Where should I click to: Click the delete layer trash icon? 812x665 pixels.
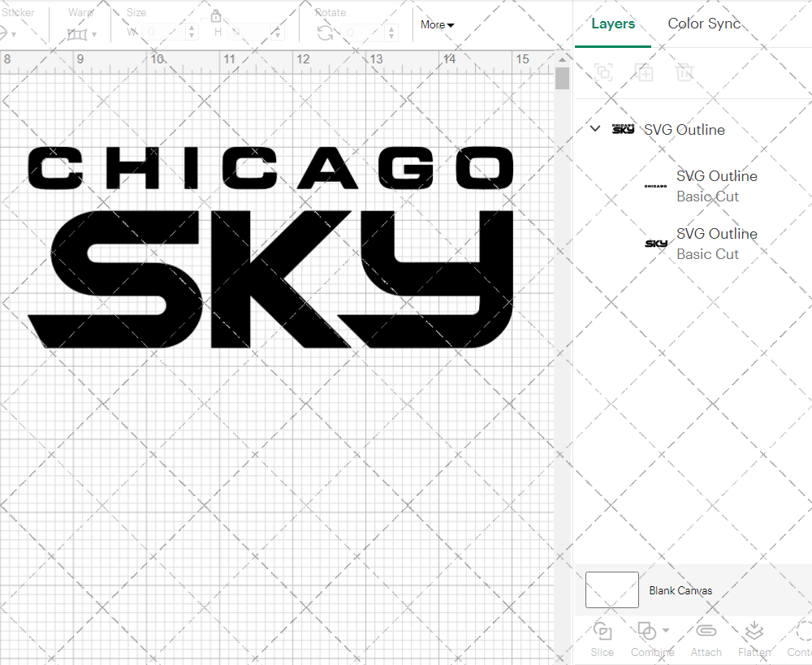coord(685,73)
